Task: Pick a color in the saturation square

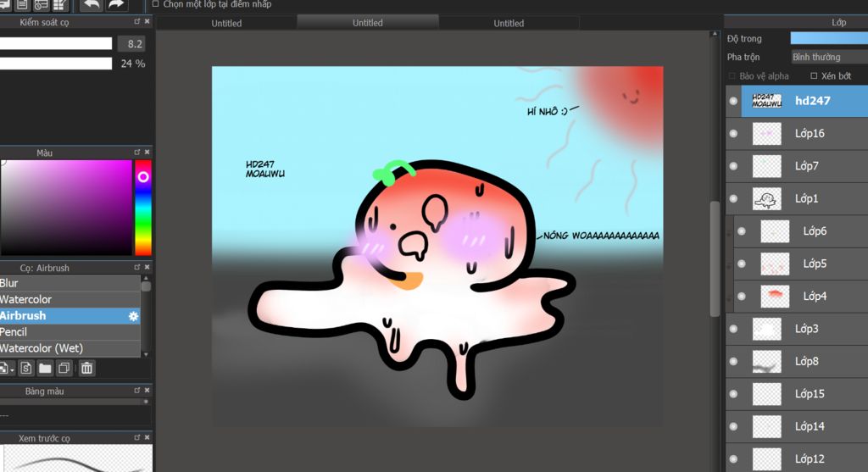Action: coord(66,208)
